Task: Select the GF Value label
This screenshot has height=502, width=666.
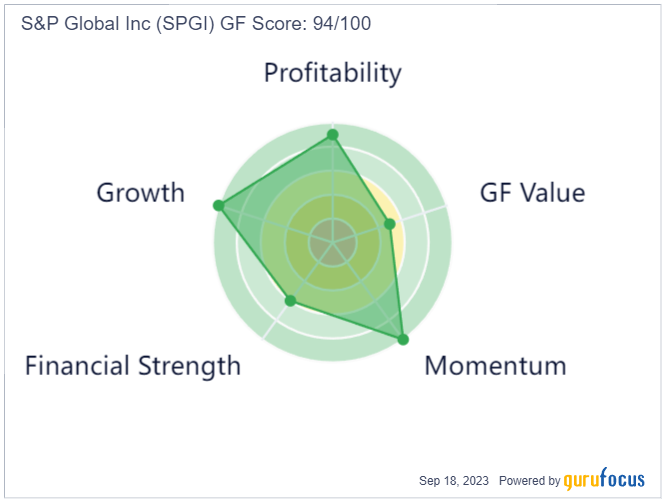Action: (x=533, y=193)
